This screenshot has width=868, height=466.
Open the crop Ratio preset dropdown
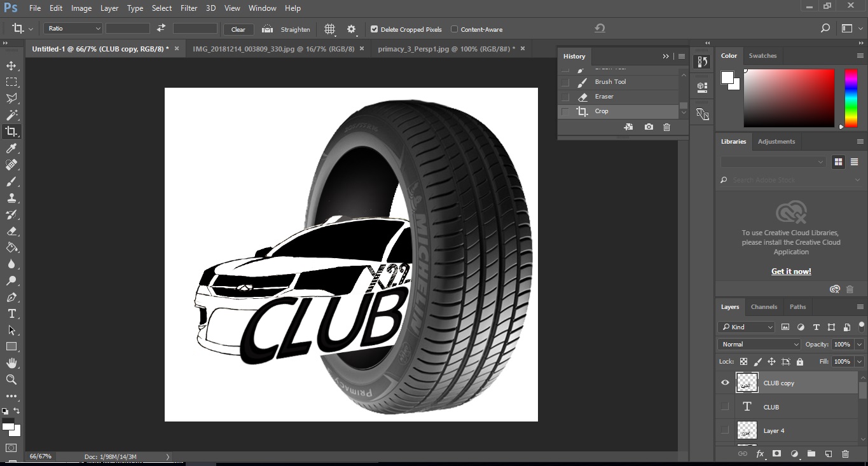coord(73,29)
